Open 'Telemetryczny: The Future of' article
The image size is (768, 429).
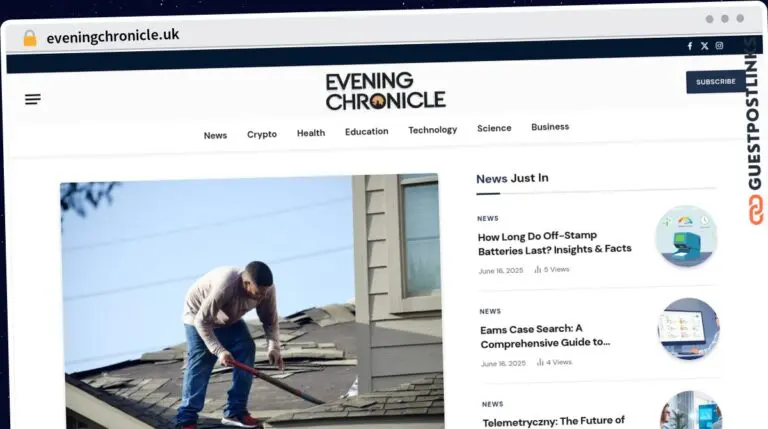point(553,422)
